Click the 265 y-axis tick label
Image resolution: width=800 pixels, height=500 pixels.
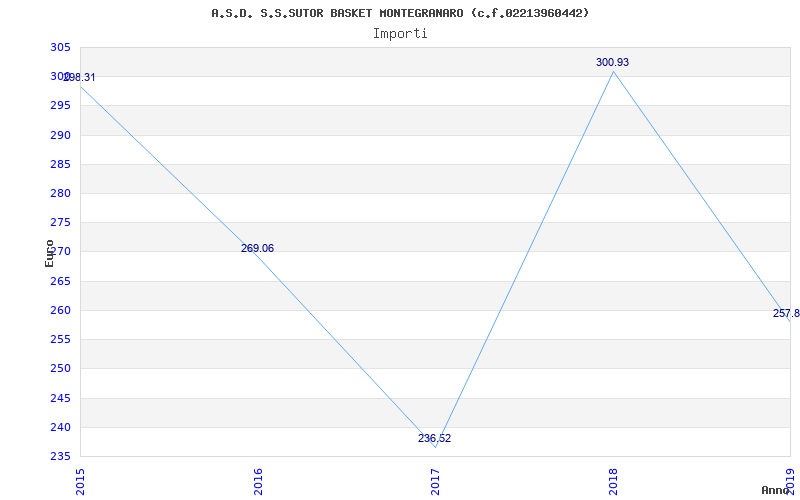60,282
